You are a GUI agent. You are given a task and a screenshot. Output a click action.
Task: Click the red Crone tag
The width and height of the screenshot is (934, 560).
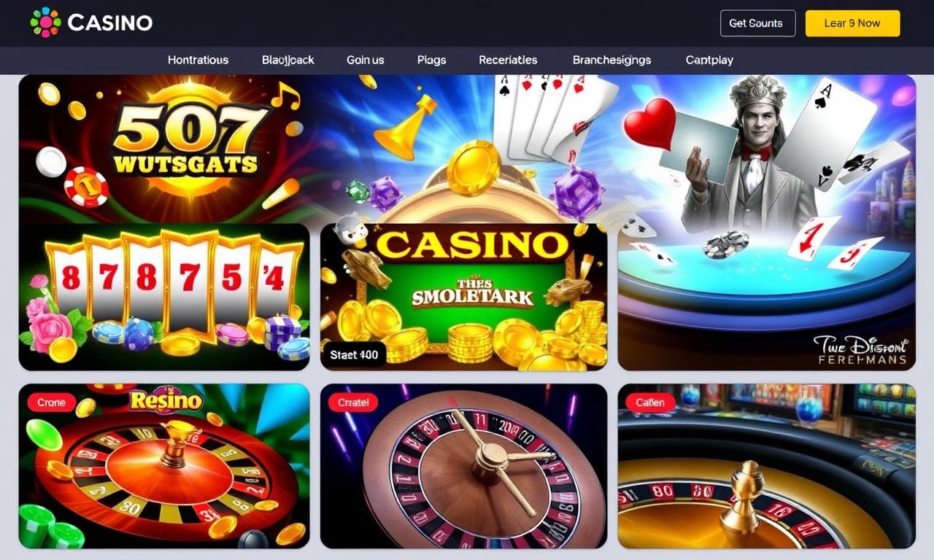(x=51, y=402)
